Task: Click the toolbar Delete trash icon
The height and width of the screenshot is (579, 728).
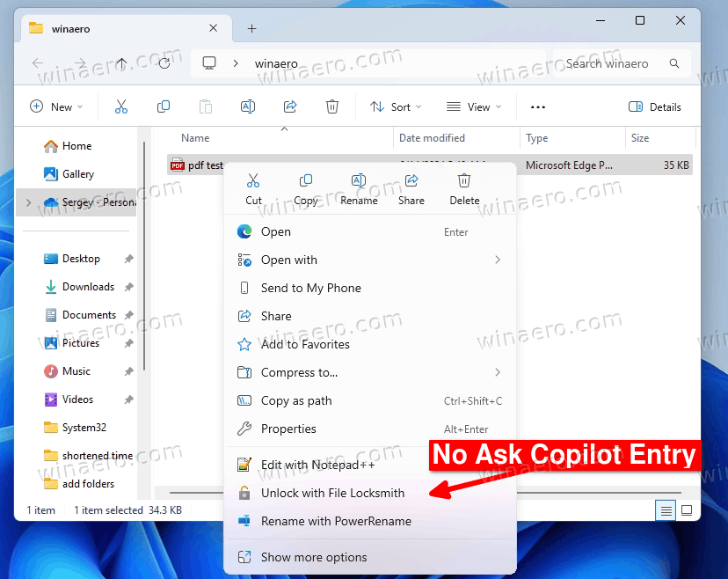Action: pyautogui.click(x=332, y=106)
